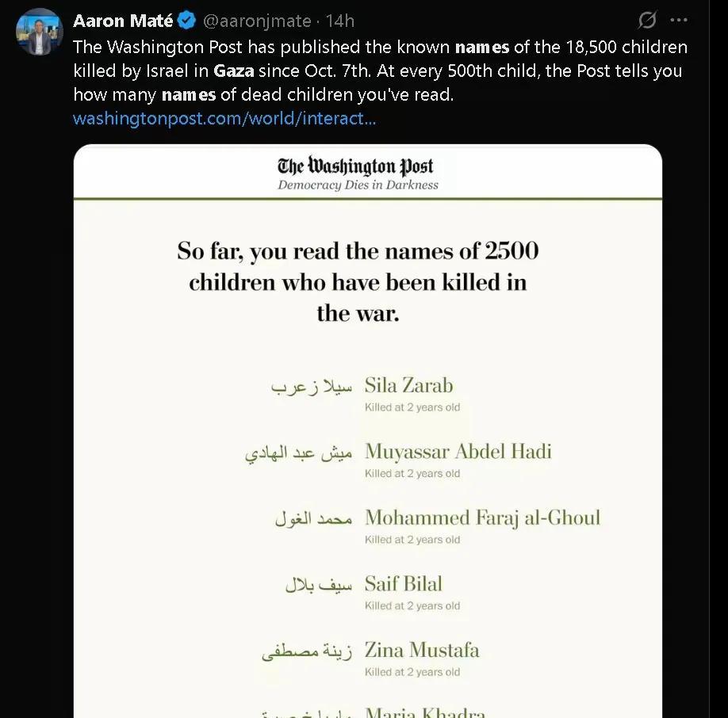Screen dimensions: 728x718
Task: Click 'Killed at 2 years old' under Saif Bilal
Action: (x=412, y=606)
